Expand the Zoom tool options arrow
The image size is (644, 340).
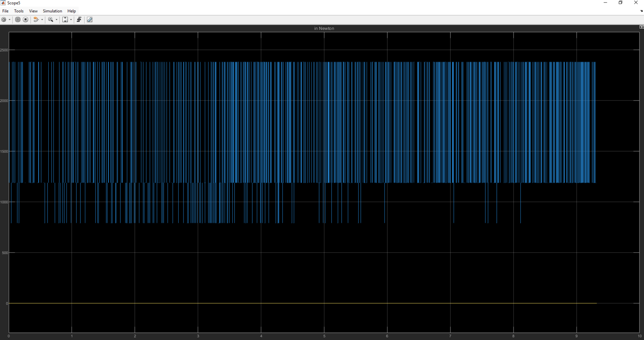(x=56, y=19)
